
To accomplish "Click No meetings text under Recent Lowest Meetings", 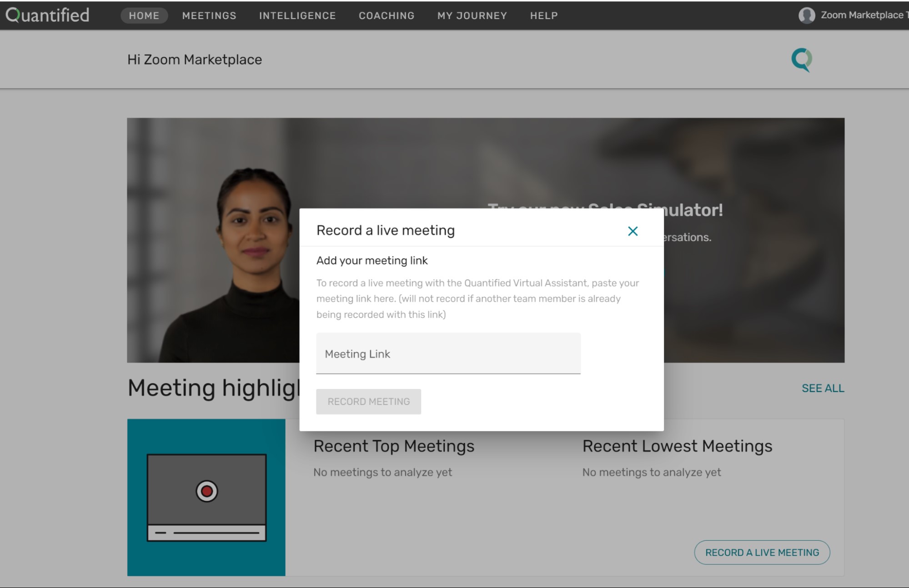I will pyautogui.click(x=652, y=472).
